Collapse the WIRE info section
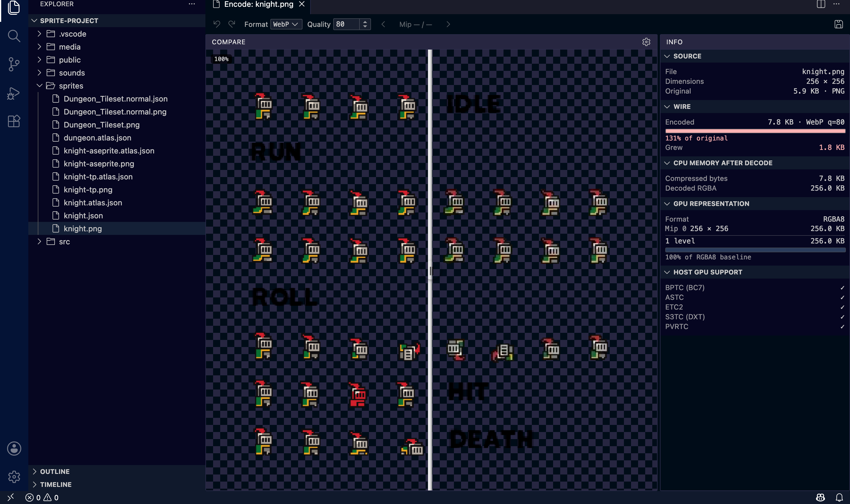This screenshot has height=504, width=850. (x=755, y=106)
